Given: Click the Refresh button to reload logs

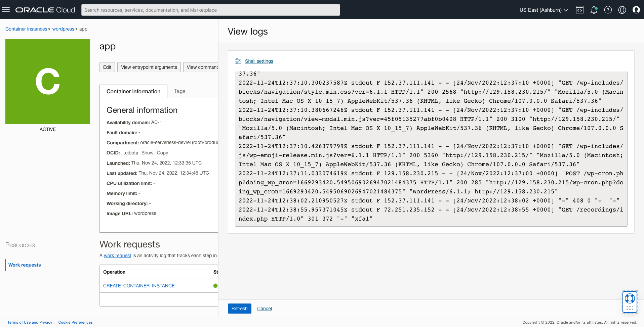Looking at the screenshot, I should [239, 308].
